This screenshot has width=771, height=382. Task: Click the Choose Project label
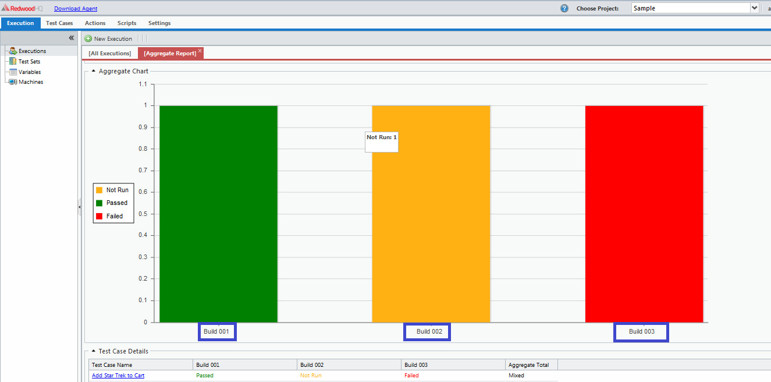[597, 9]
